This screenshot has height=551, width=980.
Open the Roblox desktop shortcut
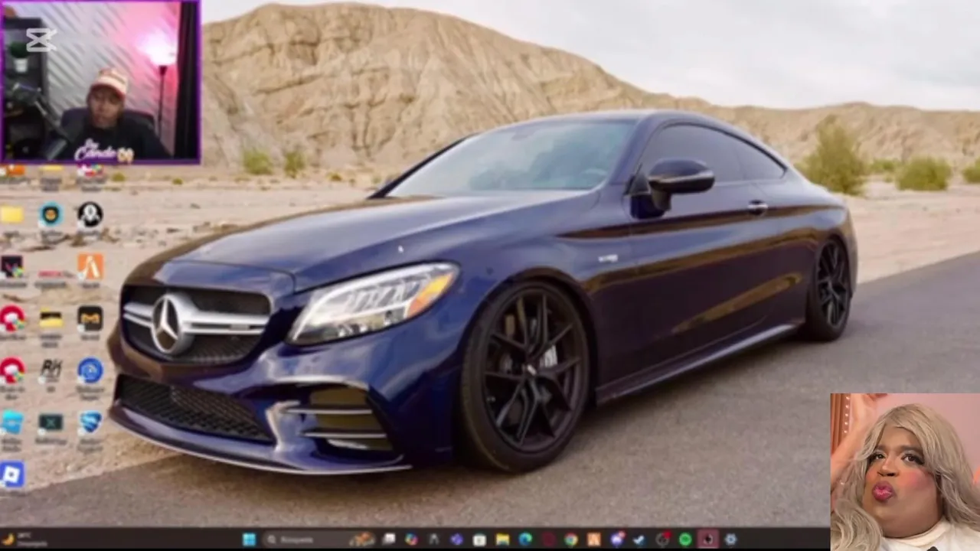12,474
